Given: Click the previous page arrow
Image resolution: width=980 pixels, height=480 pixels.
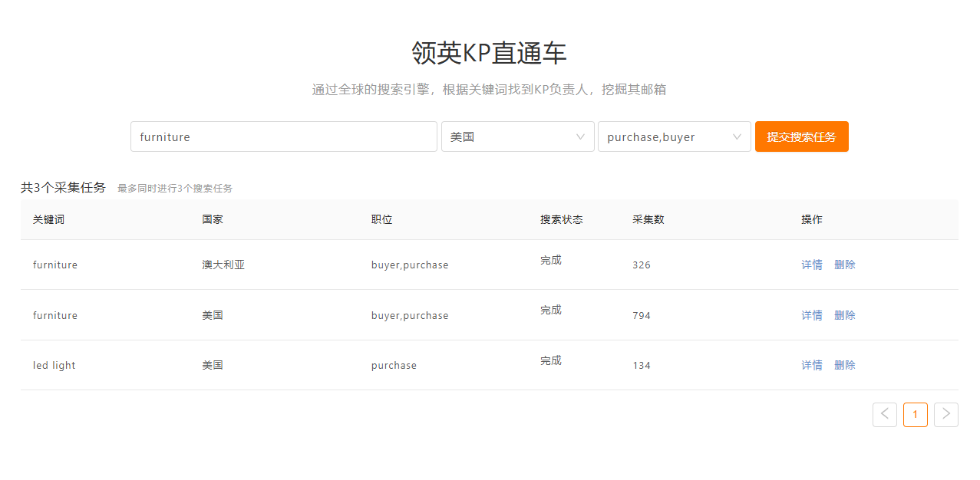Looking at the screenshot, I should tap(885, 415).
